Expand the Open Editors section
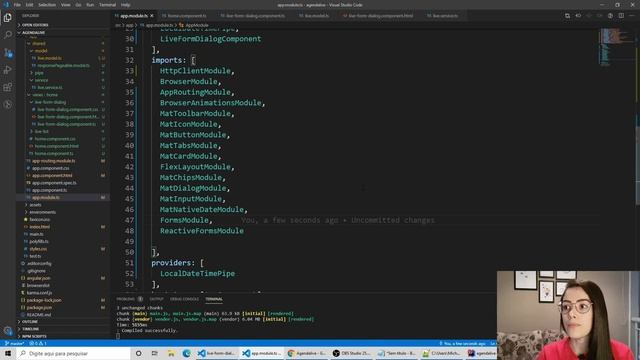Viewport: 640px width, 360px height. click(63, 25)
